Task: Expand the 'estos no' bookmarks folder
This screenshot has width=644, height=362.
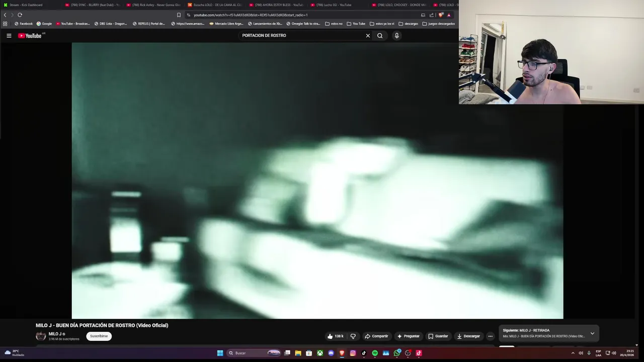Action: coord(334,24)
